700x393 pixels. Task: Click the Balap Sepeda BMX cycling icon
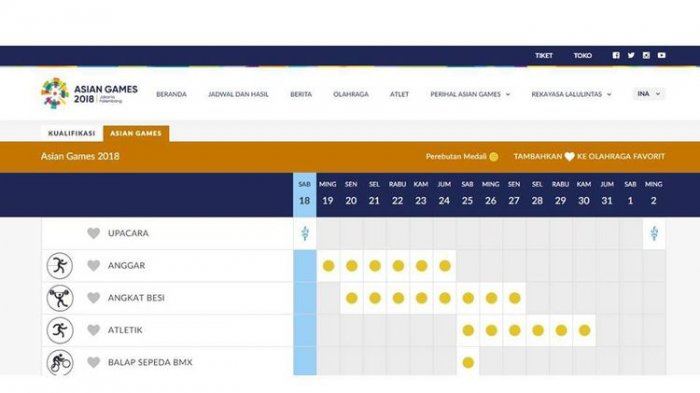coord(60,362)
